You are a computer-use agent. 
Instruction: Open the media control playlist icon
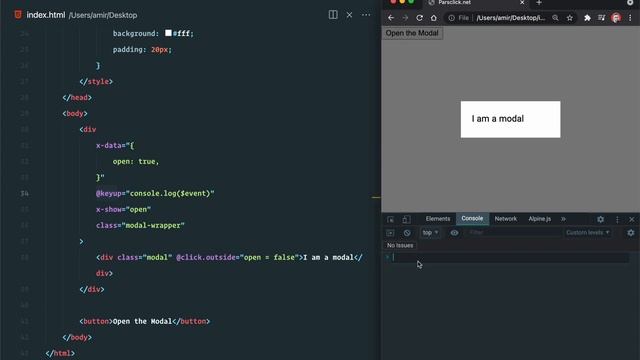click(x=602, y=18)
